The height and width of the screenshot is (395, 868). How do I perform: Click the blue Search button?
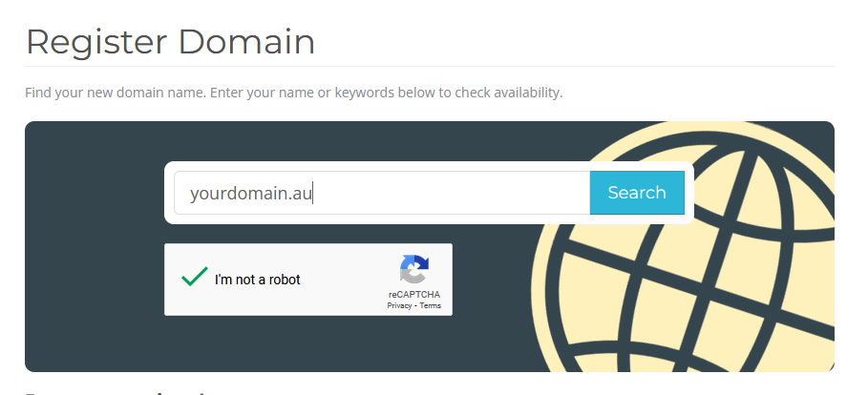point(637,193)
